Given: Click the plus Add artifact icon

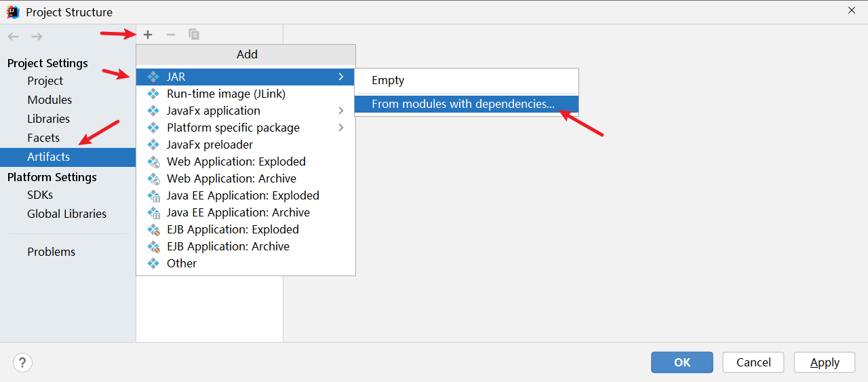Looking at the screenshot, I should pos(148,35).
